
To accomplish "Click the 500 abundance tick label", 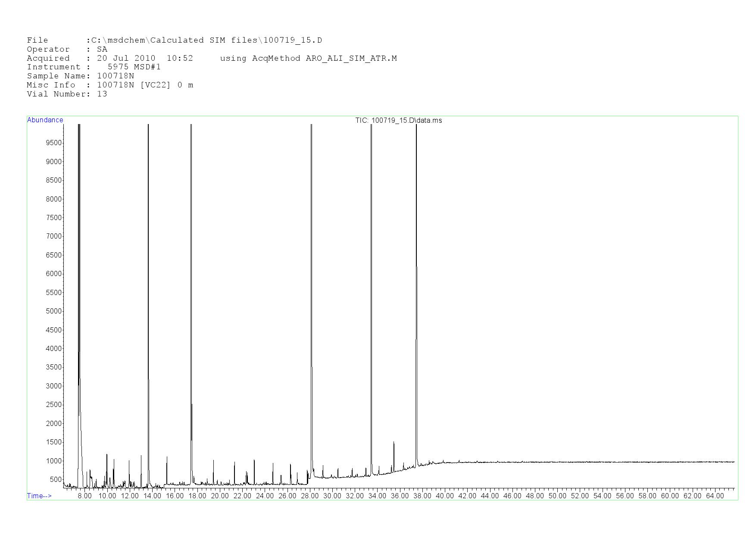I will [x=55, y=480].
